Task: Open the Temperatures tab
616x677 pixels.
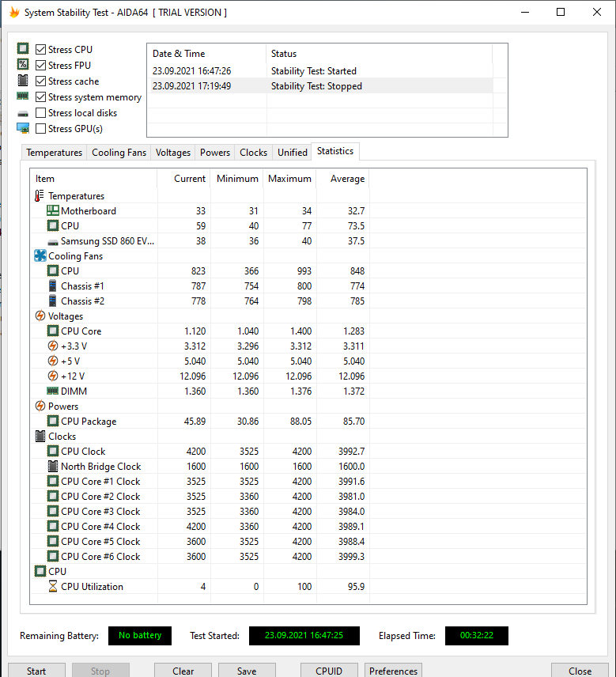Action: pos(54,153)
